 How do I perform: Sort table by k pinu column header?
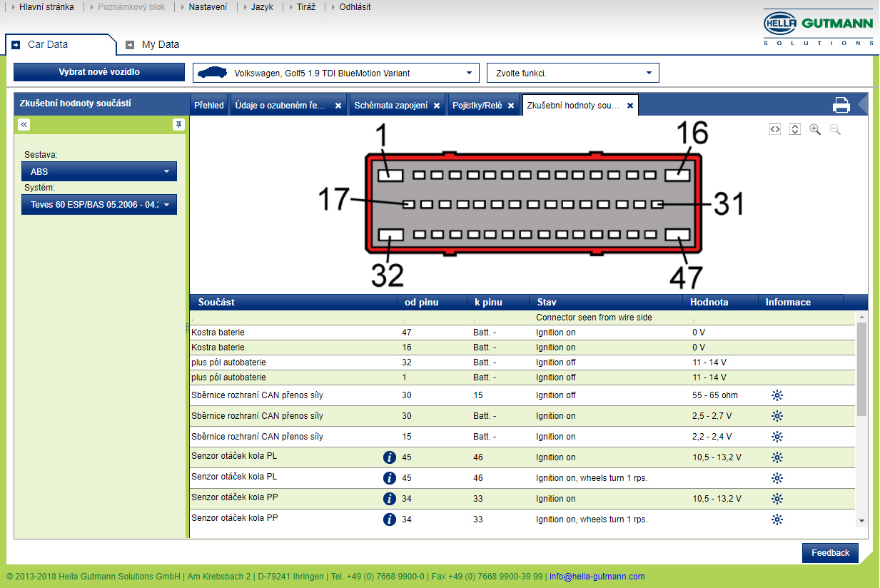(497, 302)
